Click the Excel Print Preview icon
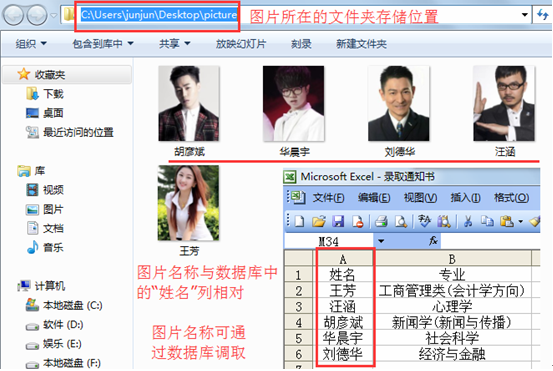The image size is (553, 371). [401, 221]
